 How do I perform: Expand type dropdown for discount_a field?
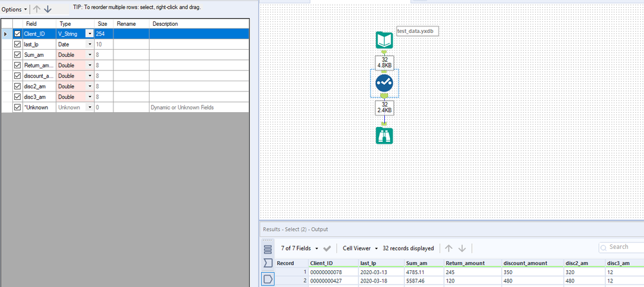point(89,76)
